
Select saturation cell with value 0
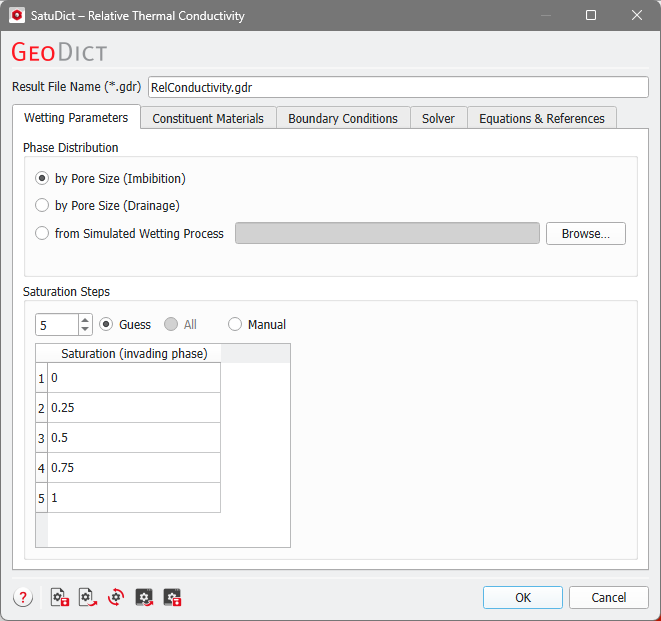coord(134,378)
